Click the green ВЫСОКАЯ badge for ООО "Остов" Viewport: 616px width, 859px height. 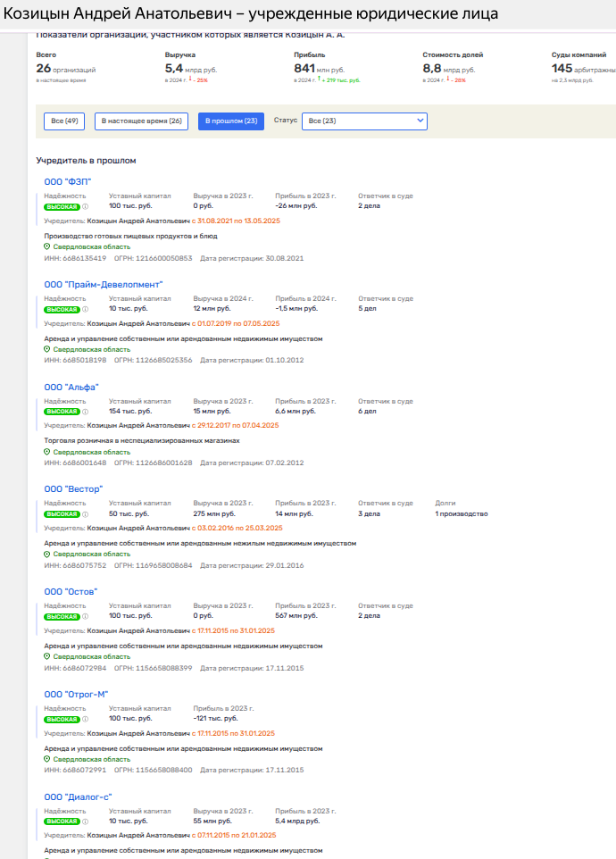coord(62,617)
